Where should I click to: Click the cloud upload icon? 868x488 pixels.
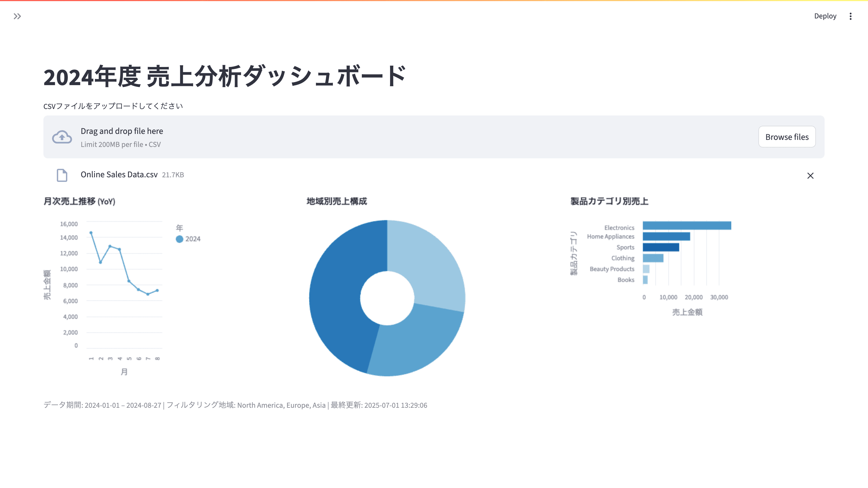coord(62,137)
